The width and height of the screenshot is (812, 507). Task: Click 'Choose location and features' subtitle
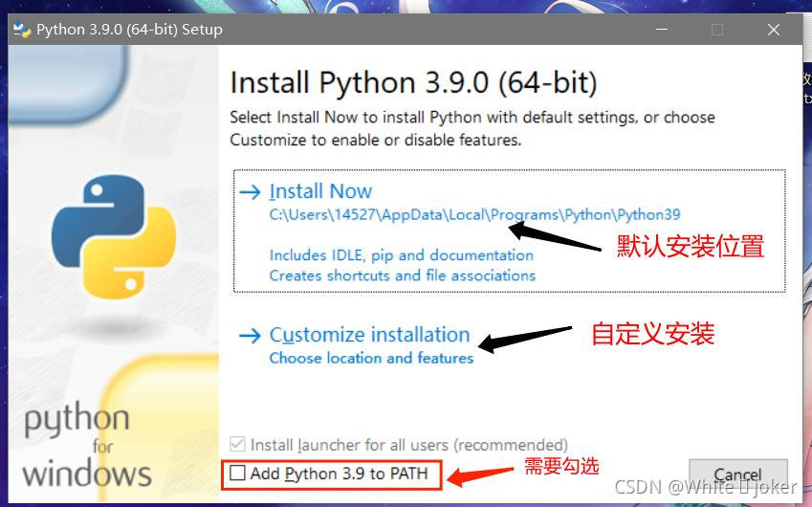(x=371, y=358)
